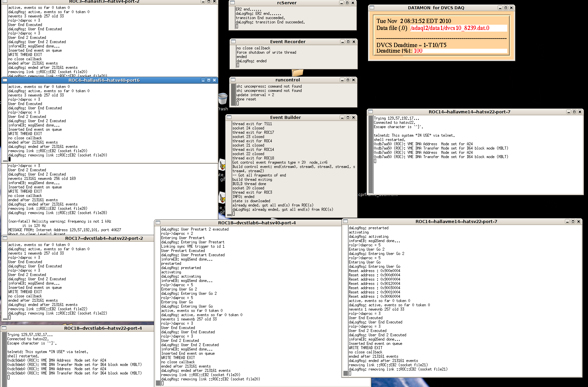
Task: Open window menu icon of ROC17--dvcstlab4--hatsv22-port-2
Action: click(5, 238)
